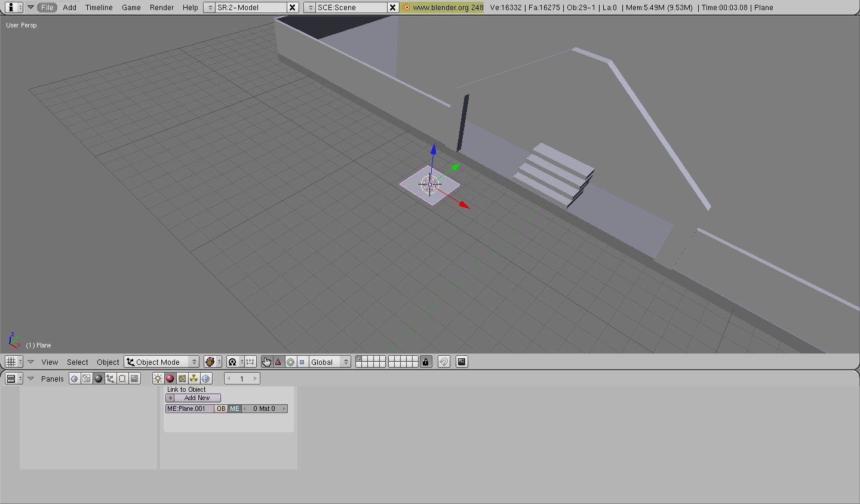
Task: Open the Help menu
Action: tap(190, 7)
